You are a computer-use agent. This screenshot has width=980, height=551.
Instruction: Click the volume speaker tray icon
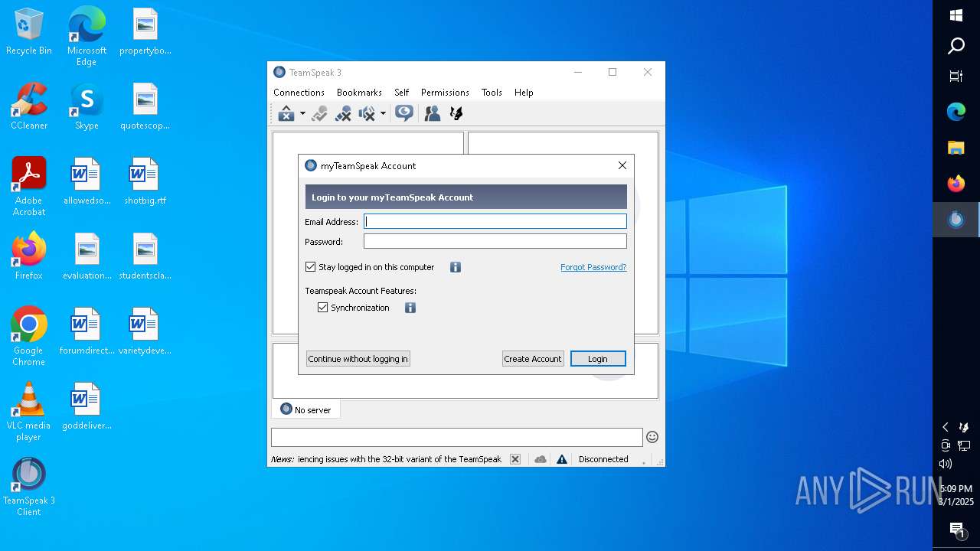tap(946, 464)
